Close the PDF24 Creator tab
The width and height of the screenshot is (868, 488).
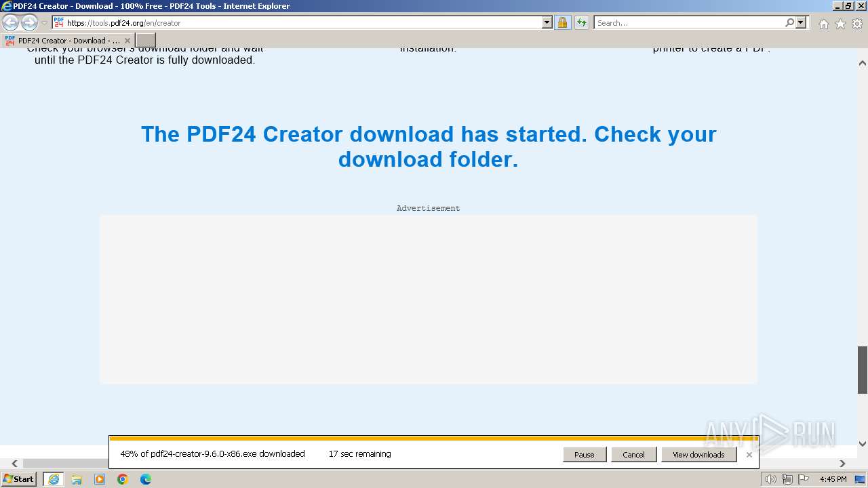127,41
